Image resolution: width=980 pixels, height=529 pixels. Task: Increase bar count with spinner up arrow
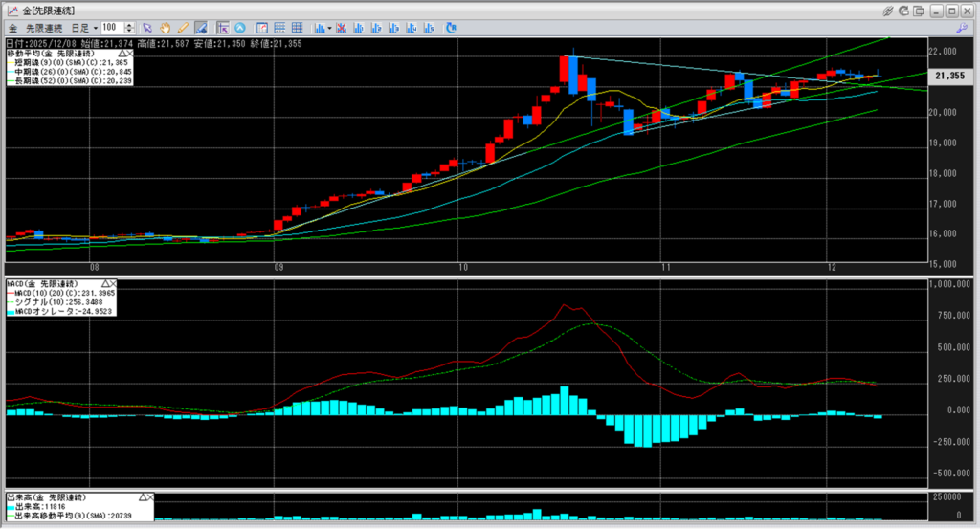coord(129,25)
